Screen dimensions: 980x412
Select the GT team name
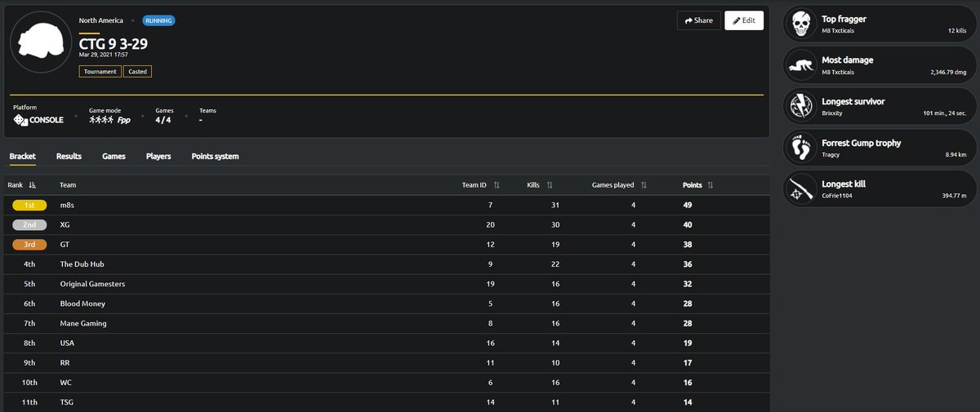click(65, 244)
